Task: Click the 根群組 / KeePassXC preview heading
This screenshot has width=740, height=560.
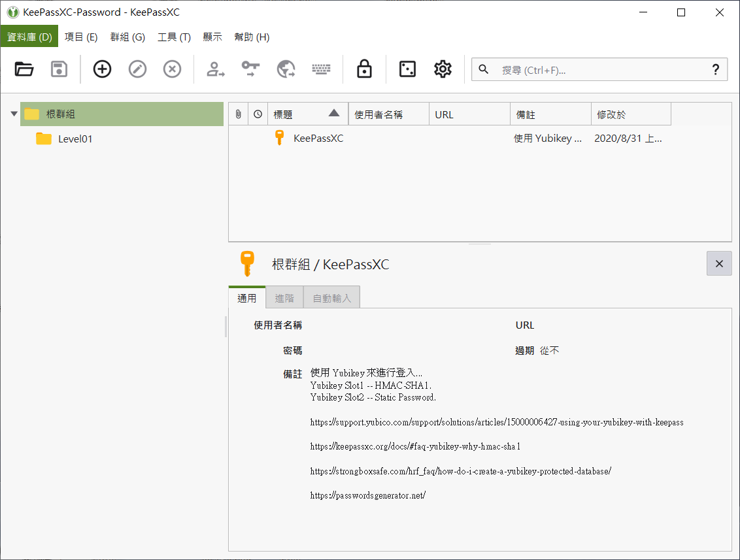Action: pyautogui.click(x=330, y=264)
